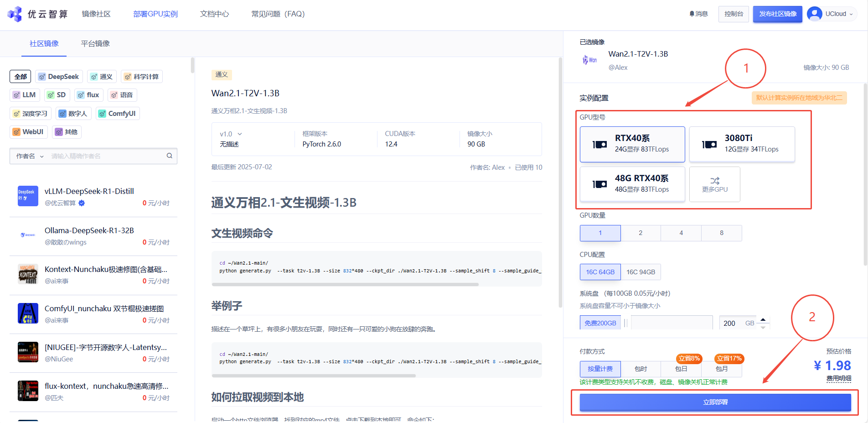868x423 pixels.
Task: Click the verified badge next to 优云智算
Action: pos(82,203)
